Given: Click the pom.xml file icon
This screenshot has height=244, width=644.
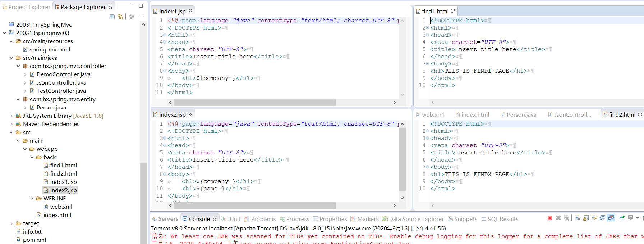Looking at the screenshot, I should (18, 240).
